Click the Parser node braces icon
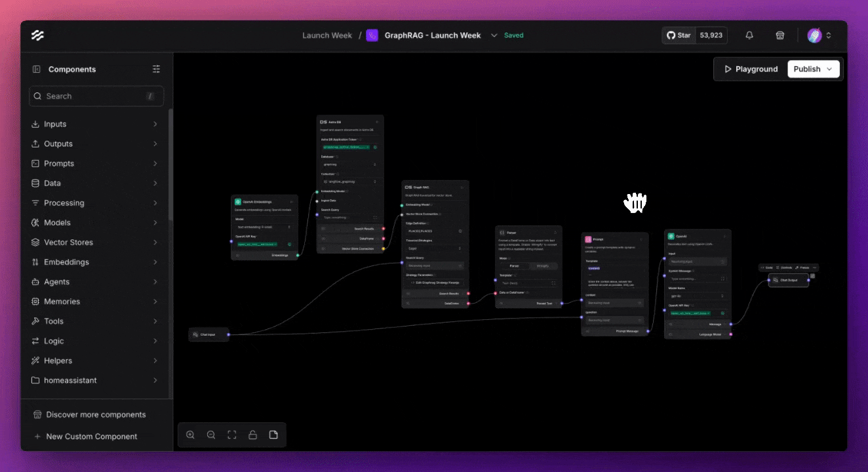 [x=502, y=233]
